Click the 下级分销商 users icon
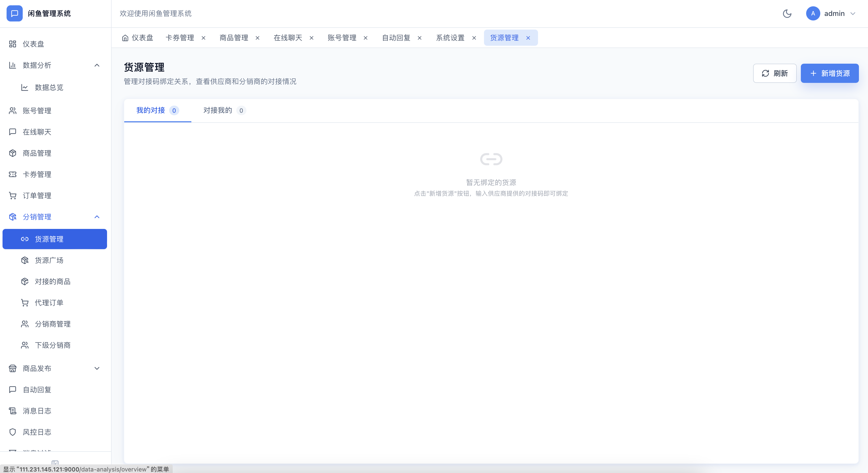The image size is (868, 473). [24, 345]
